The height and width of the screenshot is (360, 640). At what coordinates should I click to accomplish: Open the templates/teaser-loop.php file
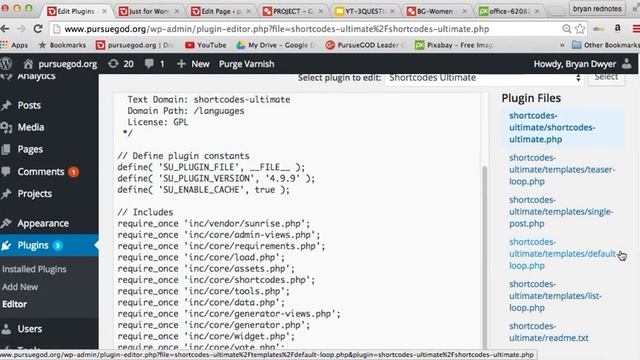(x=562, y=169)
